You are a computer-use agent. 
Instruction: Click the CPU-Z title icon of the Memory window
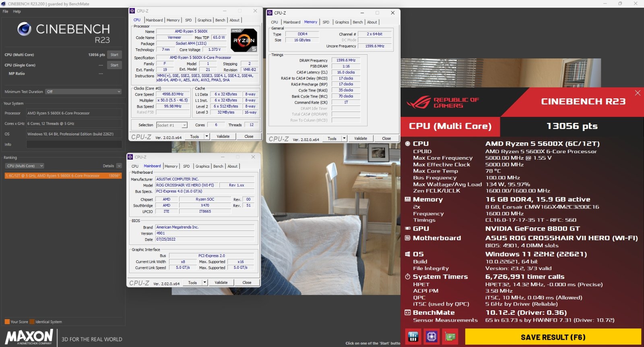(x=270, y=13)
